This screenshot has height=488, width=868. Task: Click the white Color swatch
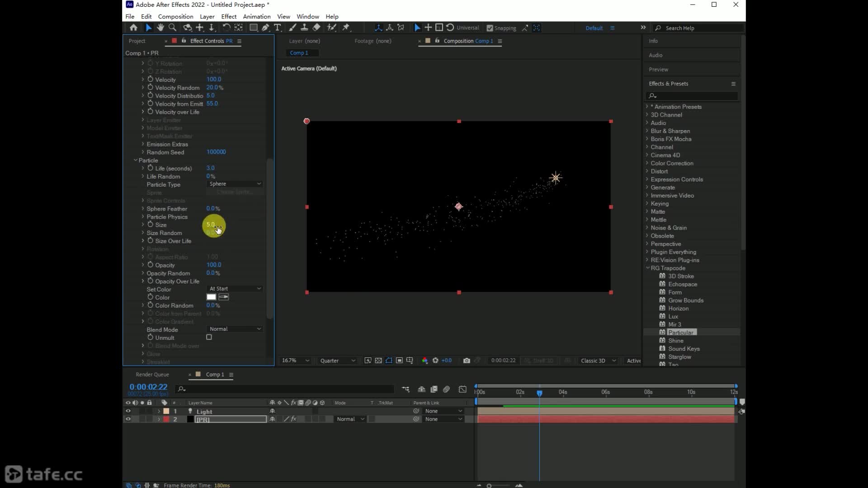tap(211, 297)
